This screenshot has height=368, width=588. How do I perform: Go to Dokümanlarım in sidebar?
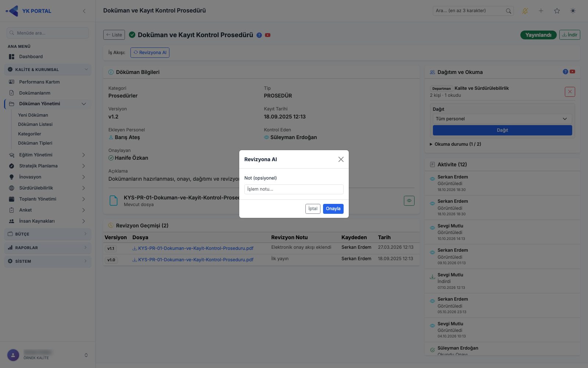(48, 93)
